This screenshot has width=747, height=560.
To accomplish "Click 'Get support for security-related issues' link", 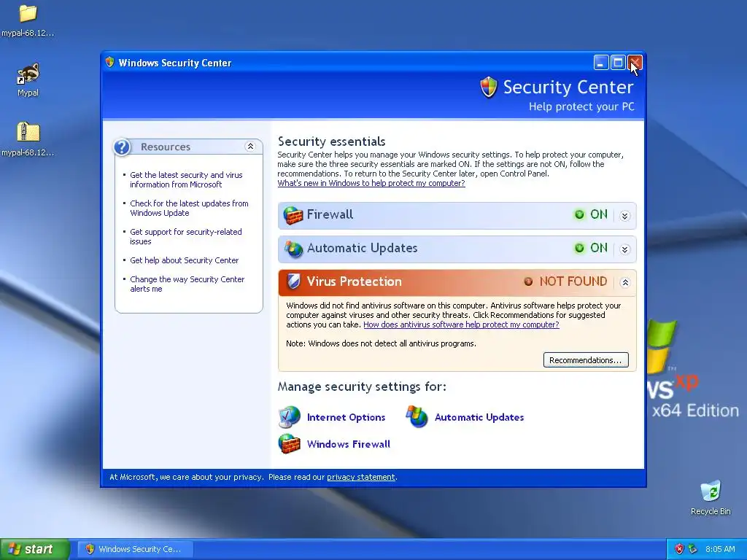I will click(x=186, y=237).
